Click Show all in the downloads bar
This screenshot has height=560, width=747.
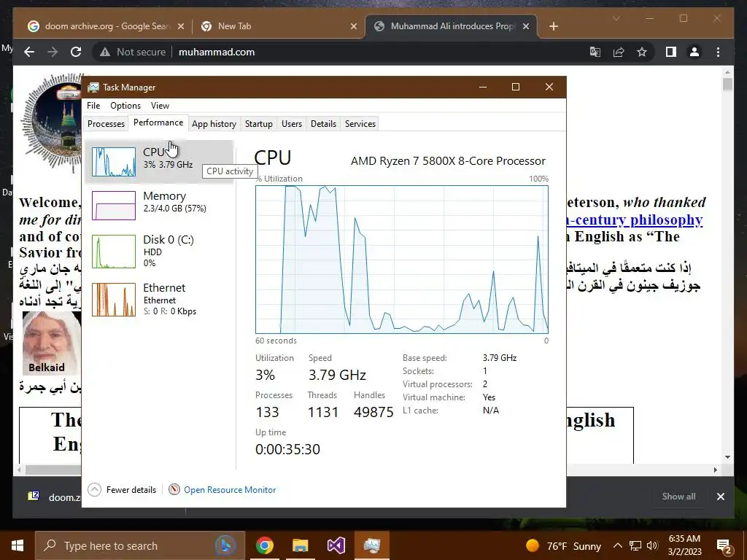point(678,496)
